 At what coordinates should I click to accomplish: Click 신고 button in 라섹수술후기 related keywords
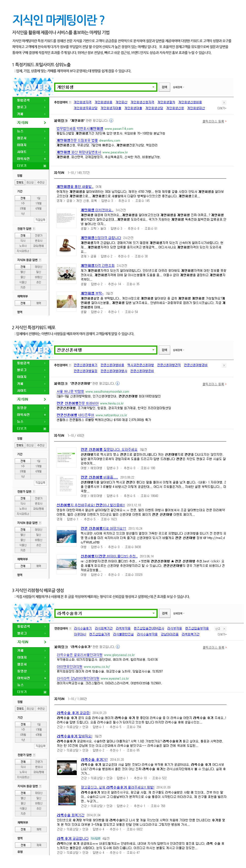(218, 629)
